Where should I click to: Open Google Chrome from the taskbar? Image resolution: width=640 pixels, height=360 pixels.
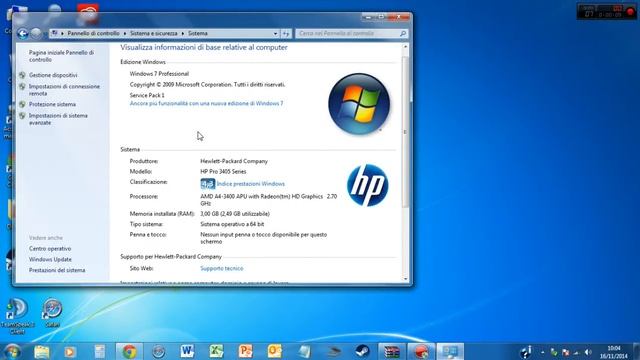click(x=129, y=351)
